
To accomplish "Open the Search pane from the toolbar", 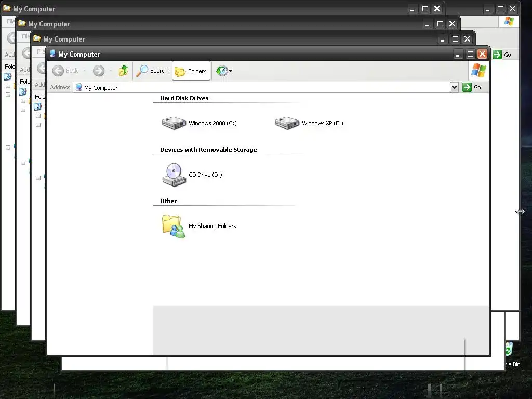I will (x=152, y=71).
